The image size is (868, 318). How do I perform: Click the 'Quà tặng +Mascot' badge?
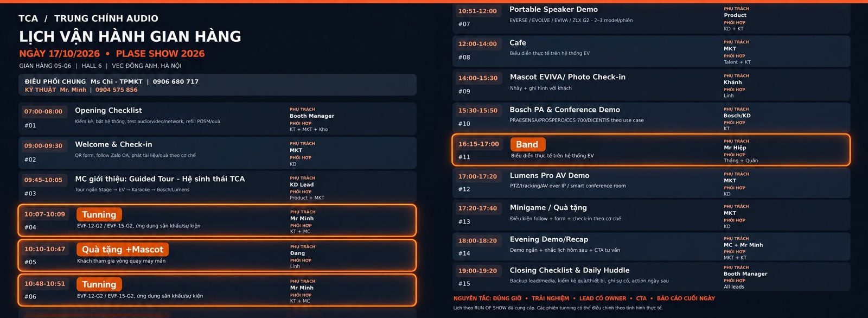pyautogui.click(x=123, y=250)
